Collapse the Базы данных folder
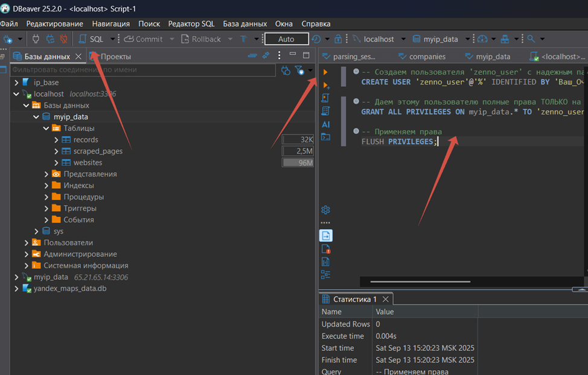This screenshot has height=375, width=588. tap(26, 106)
